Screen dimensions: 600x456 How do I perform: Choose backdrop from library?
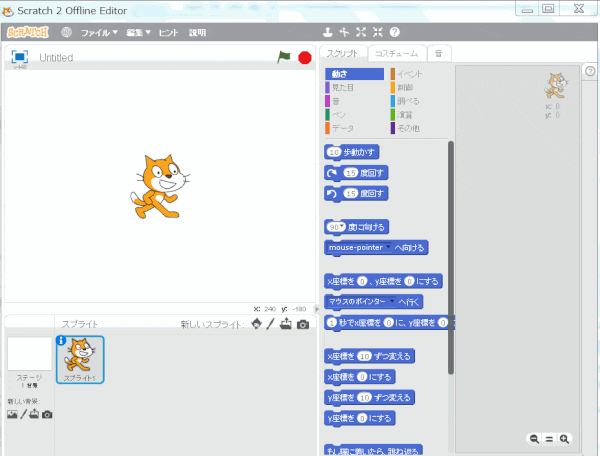click(x=12, y=414)
